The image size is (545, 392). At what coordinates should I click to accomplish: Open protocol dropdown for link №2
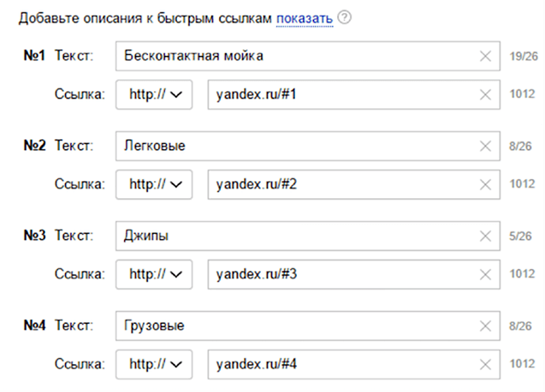(155, 184)
